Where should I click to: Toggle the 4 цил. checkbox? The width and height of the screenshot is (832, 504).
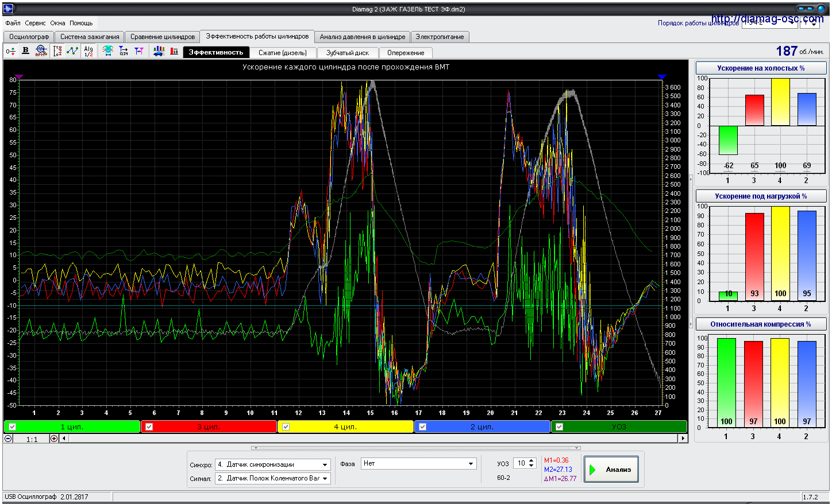pyautogui.click(x=286, y=427)
